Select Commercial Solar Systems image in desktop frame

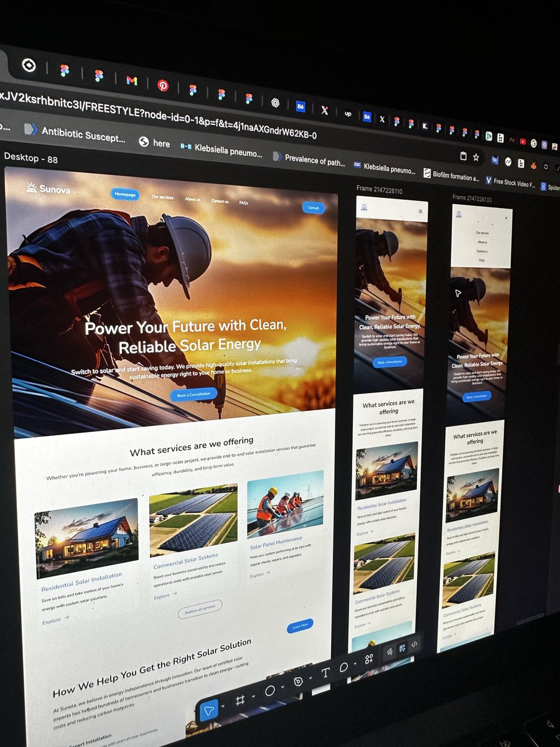pos(194,520)
